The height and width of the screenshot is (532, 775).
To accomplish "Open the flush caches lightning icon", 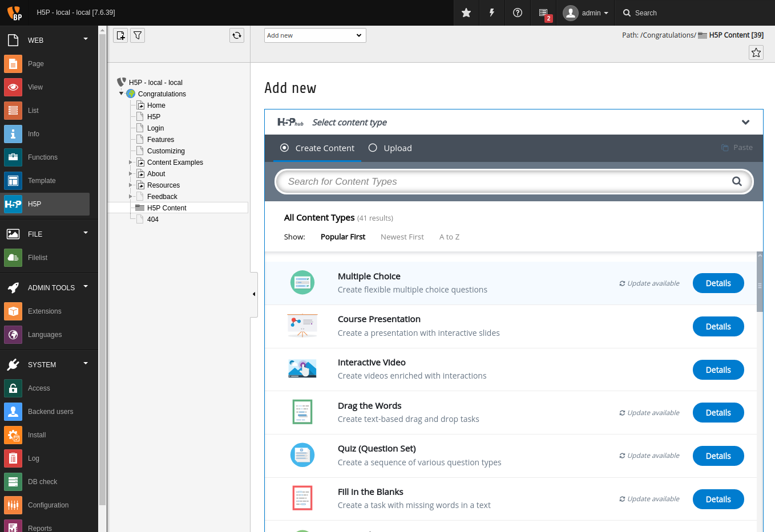I will (x=492, y=13).
